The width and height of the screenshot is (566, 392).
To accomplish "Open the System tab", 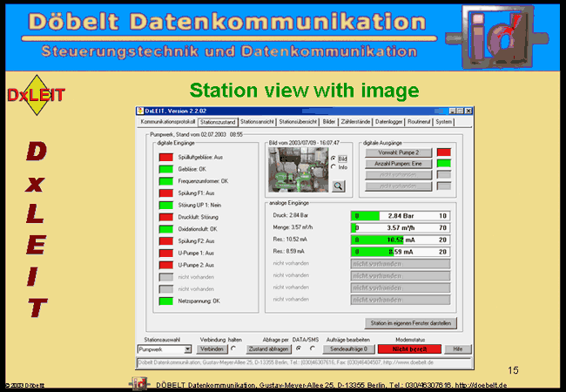I will pos(443,122).
